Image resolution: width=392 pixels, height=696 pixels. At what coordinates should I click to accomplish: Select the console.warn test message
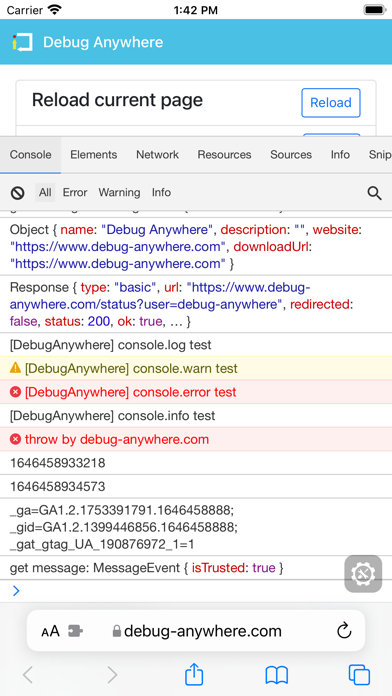(x=131, y=368)
